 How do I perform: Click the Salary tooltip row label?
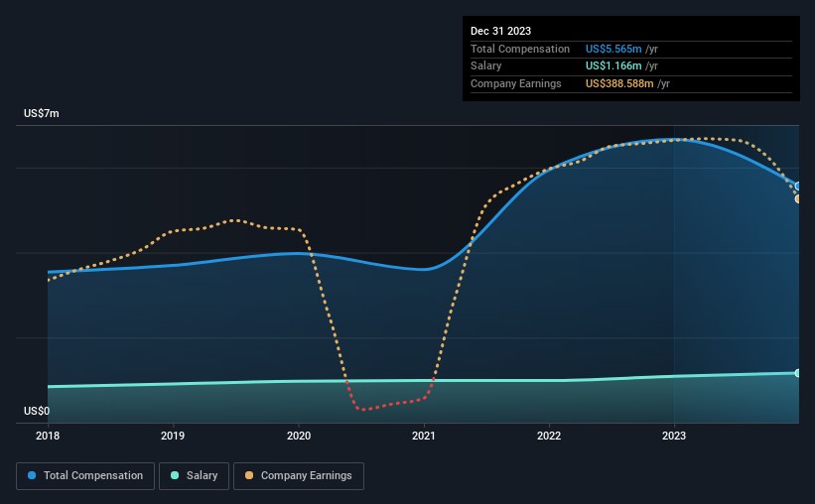486,66
